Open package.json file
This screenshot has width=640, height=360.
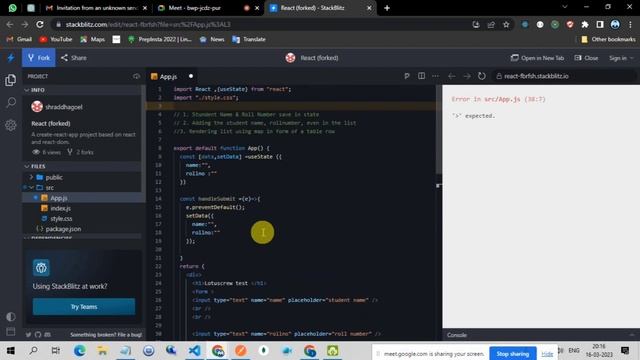[x=63, y=229]
